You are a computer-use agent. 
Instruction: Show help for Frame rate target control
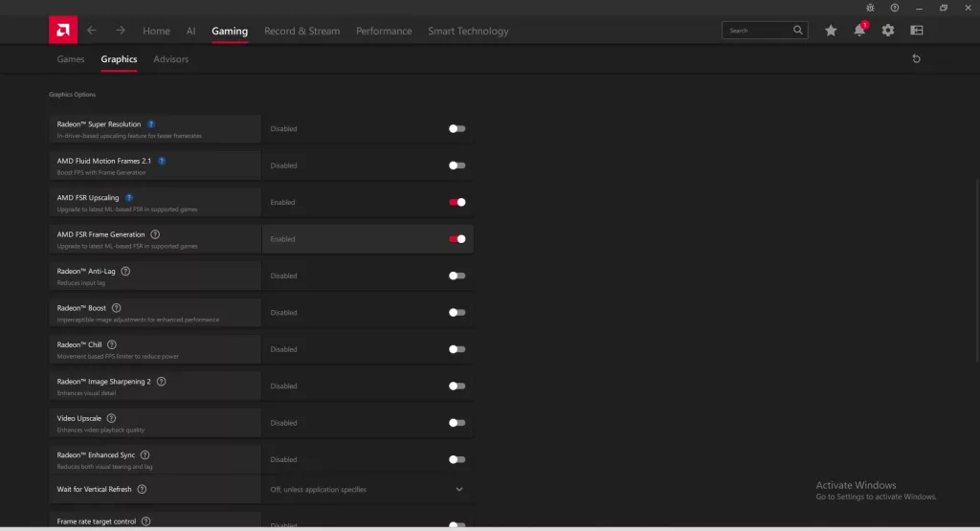point(145,521)
